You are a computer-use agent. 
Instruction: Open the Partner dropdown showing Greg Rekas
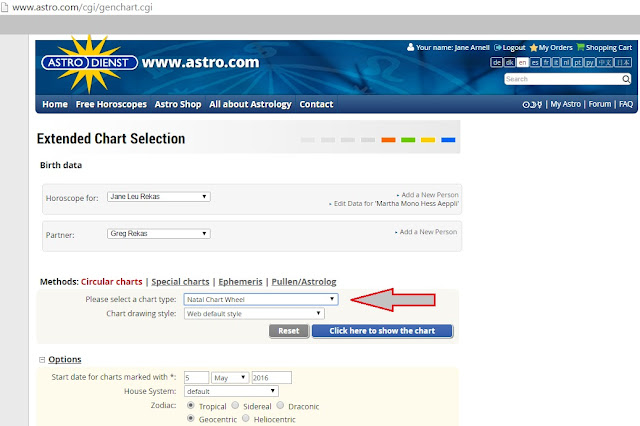pos(159,233)
